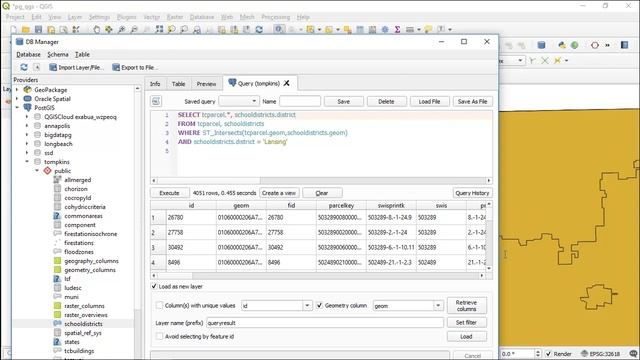Enable Column(s) with unique values checkbox
The height and width of the screenshot is (360, 640).
pos(159,305)
